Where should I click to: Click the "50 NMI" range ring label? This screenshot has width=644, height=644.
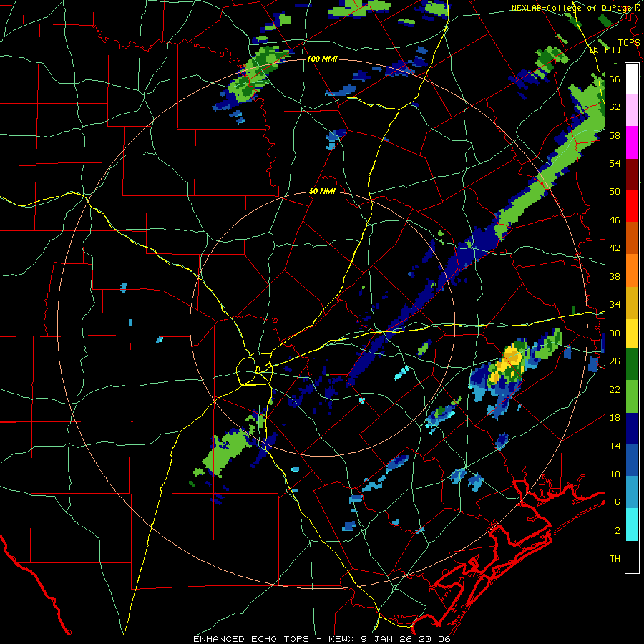pyautogui.click(x=322, y=191)
